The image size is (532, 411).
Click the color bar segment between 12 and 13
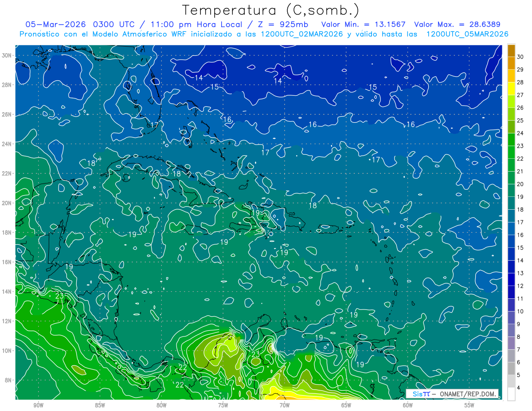pos(511,280)
